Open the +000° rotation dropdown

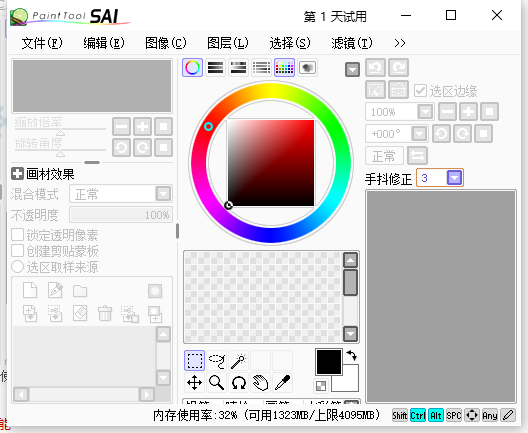[420, 134]
